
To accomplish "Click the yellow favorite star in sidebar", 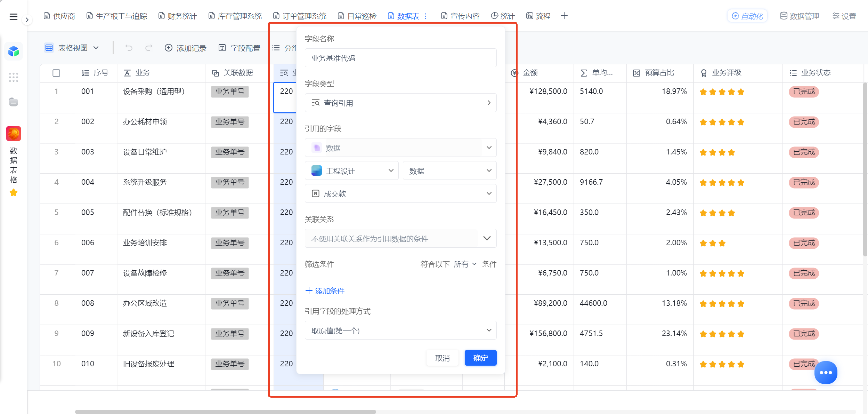I will pos(14,192).
